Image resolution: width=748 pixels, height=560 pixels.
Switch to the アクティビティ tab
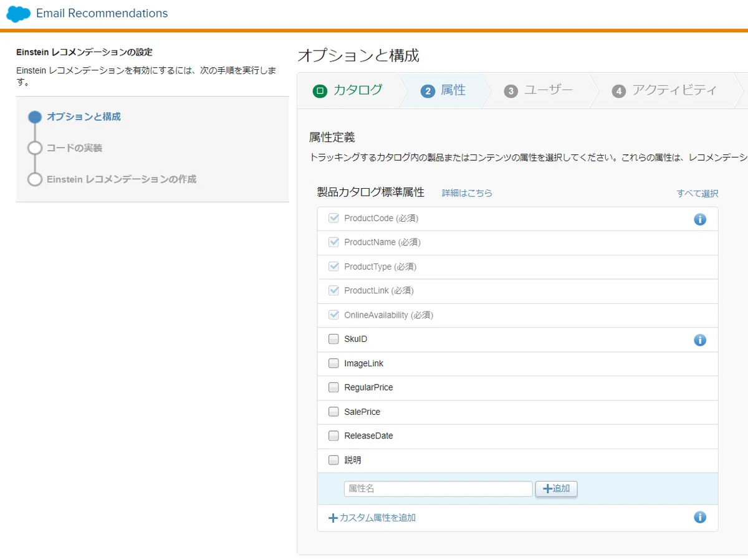pos(664,90)
